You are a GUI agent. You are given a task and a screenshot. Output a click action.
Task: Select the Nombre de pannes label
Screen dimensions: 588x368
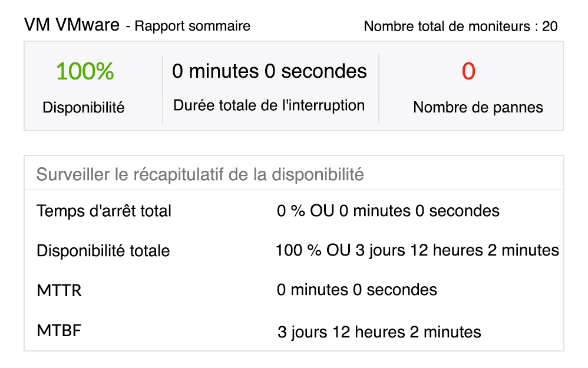(x=478, y=108)
